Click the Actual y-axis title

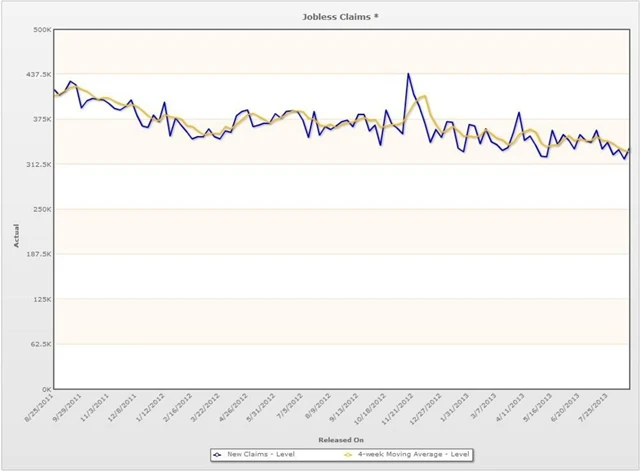pos(18,209)
